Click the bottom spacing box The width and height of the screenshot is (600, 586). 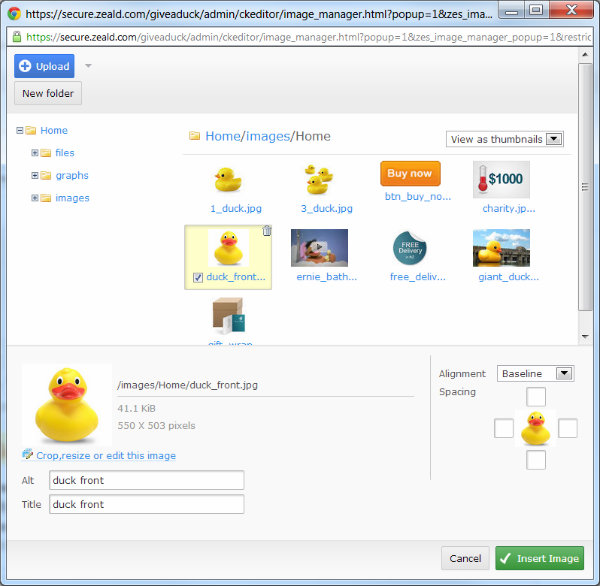(536, 460)
